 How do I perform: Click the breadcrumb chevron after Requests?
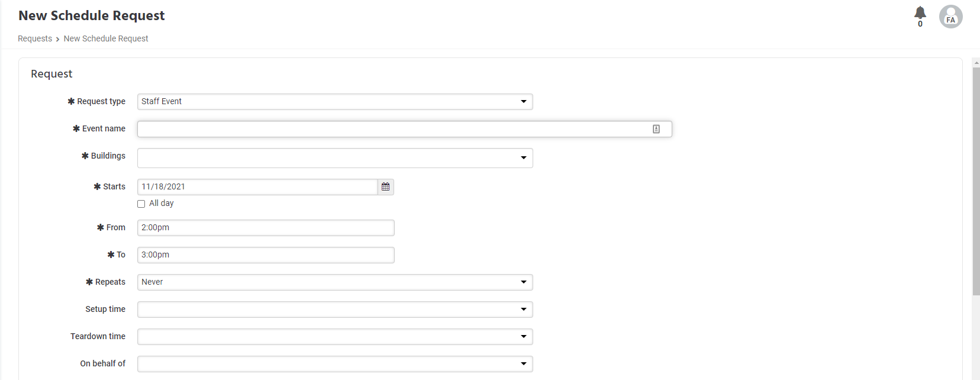(x=57, y=39)
